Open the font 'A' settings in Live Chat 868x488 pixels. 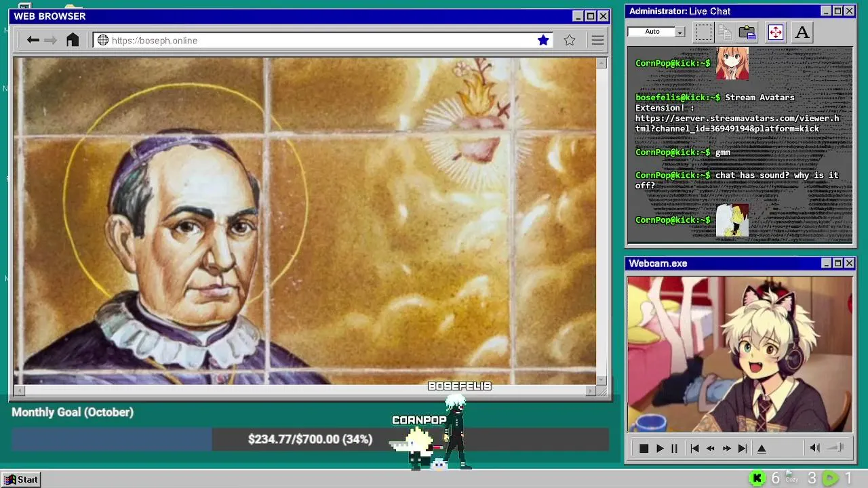802,32
